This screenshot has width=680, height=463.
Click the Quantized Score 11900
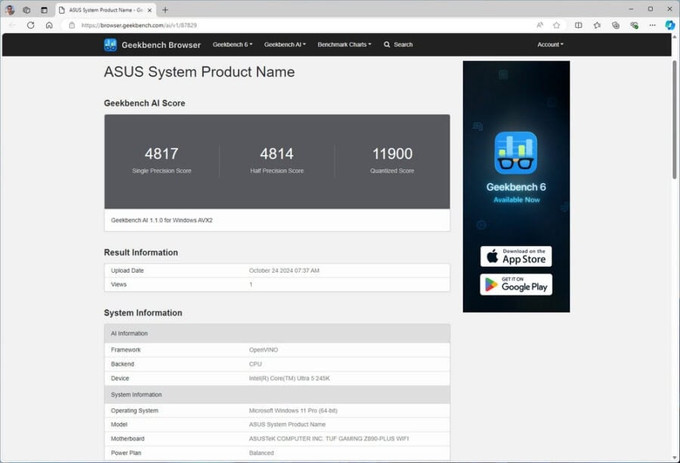click(392, 154)
